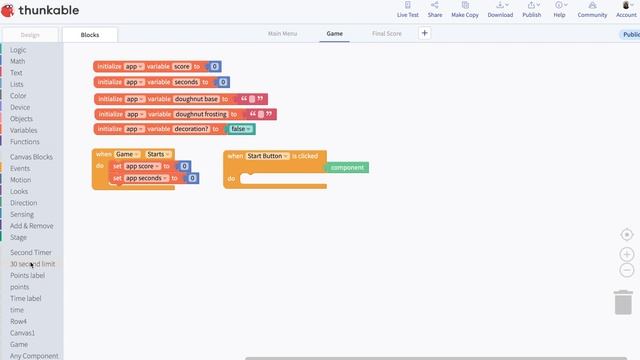Open the Logic blocks category

click(x=18, y=50)
